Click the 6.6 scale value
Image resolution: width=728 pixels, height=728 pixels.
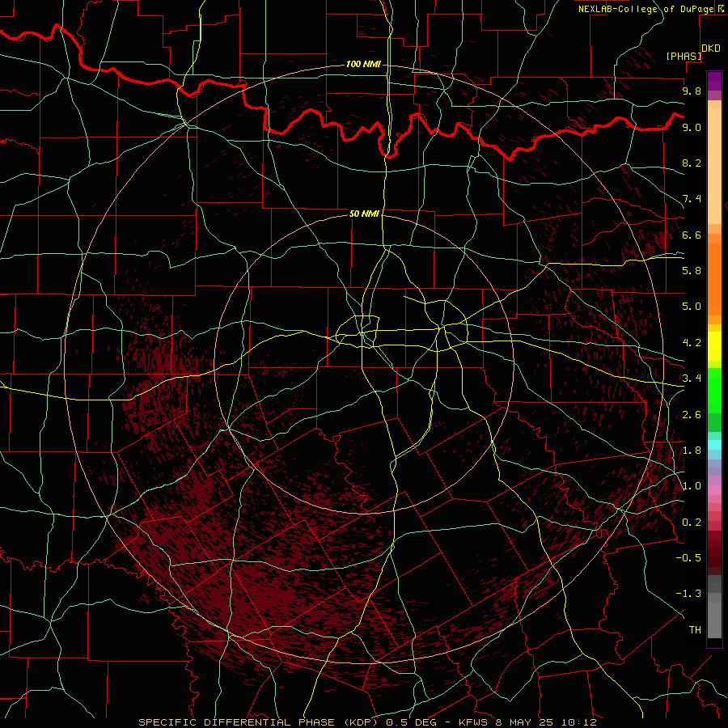tap(692, 235)
